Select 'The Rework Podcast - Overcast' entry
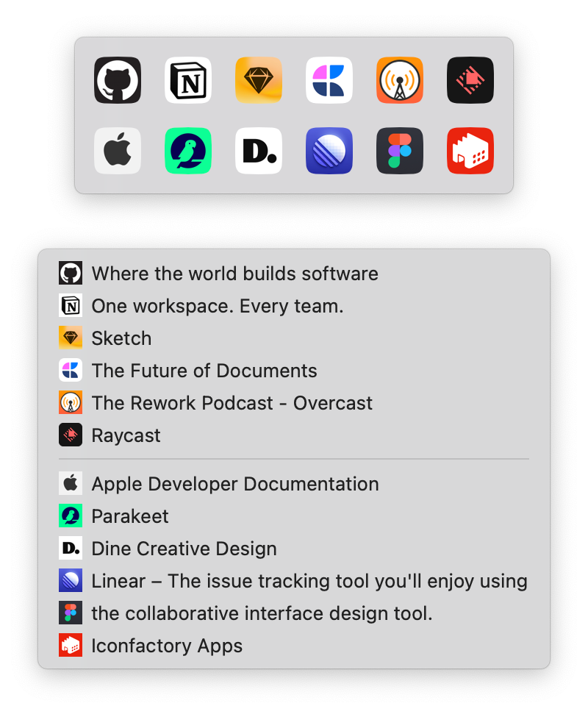The width and height of the screenshot is (588, 706). click(x=294, y=402)
